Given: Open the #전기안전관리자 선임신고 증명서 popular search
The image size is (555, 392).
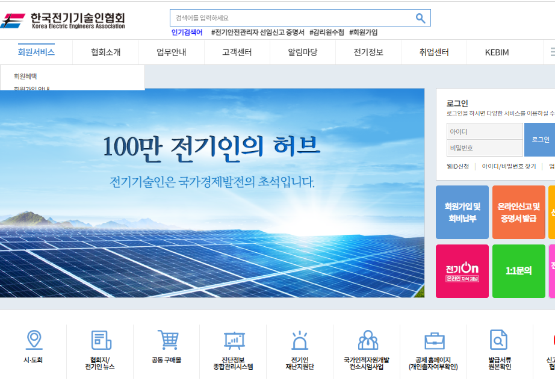Looking at the screenshot, I should point(258,33).
